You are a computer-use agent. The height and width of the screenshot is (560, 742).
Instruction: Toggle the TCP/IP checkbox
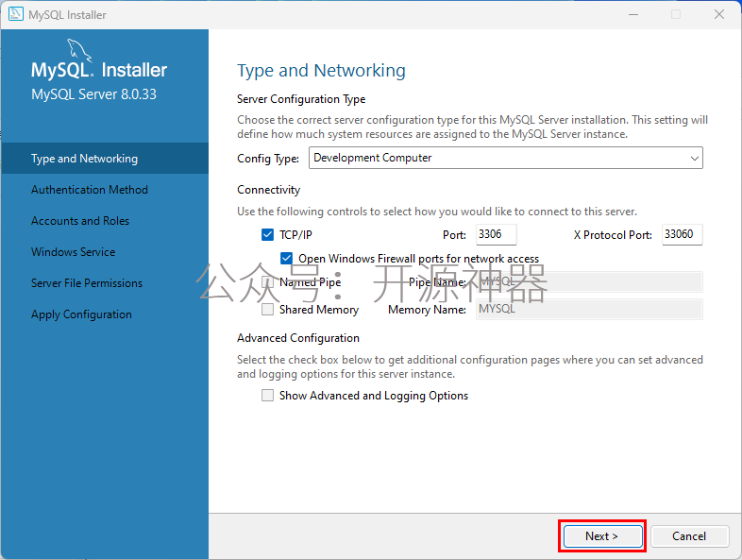[267, 235]
